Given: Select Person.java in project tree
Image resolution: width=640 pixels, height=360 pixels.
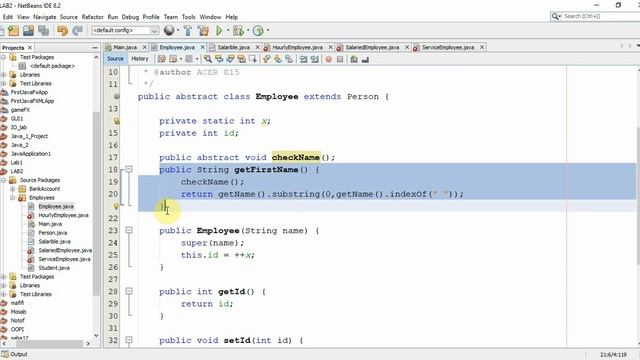Looking at the screenshot, I should click(52, 233).
